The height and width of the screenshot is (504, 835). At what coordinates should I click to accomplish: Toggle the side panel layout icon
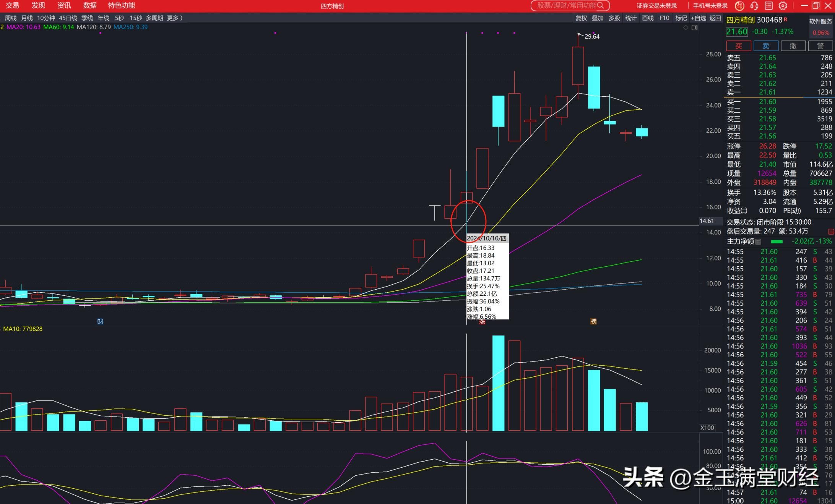pos(695,28)
